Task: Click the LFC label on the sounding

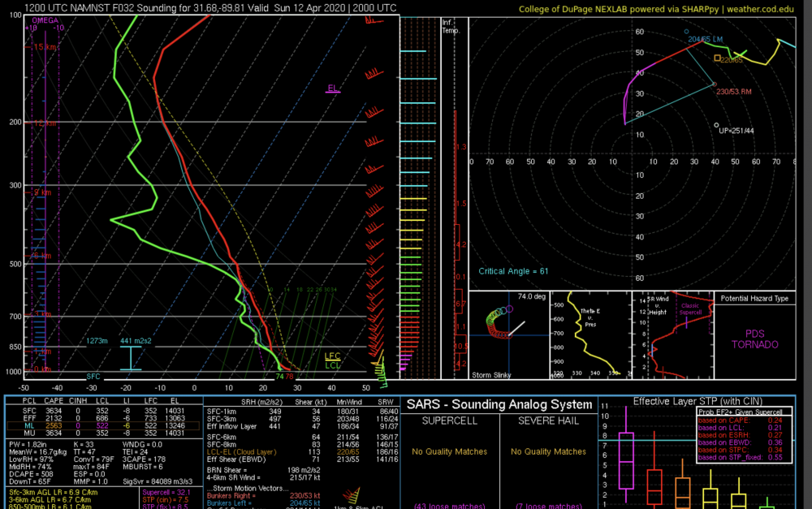Action: pos(332,356)
